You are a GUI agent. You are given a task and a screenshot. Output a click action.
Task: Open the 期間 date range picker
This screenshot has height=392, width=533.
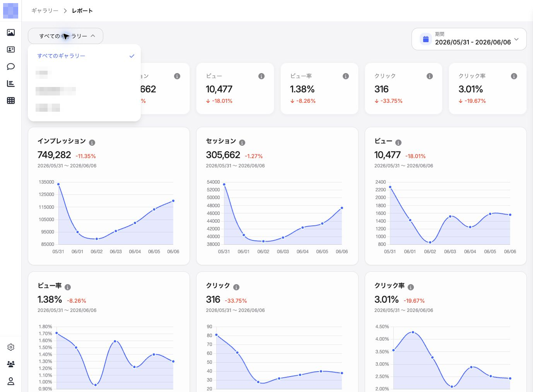469,39
